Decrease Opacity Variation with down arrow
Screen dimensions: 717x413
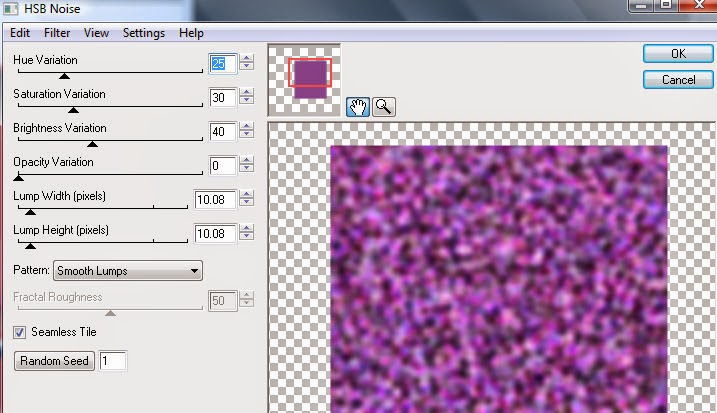246,168
